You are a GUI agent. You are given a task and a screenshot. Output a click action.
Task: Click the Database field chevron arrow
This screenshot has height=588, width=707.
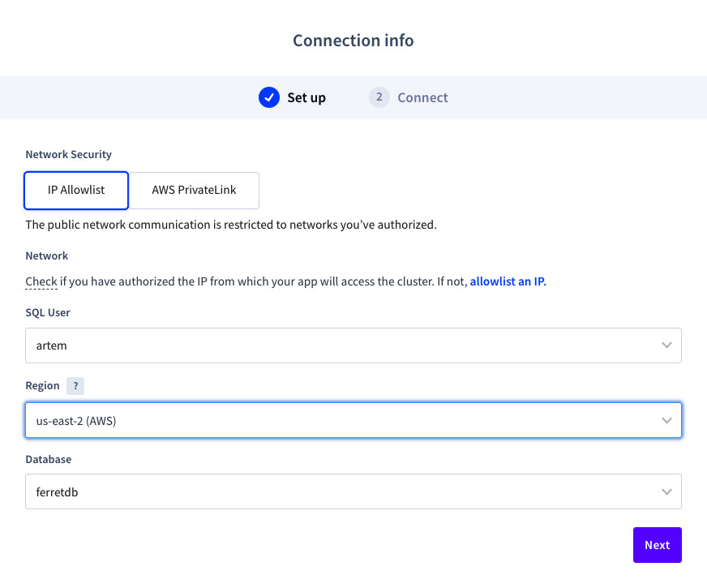pyautogui.click(x=666, y=491)
